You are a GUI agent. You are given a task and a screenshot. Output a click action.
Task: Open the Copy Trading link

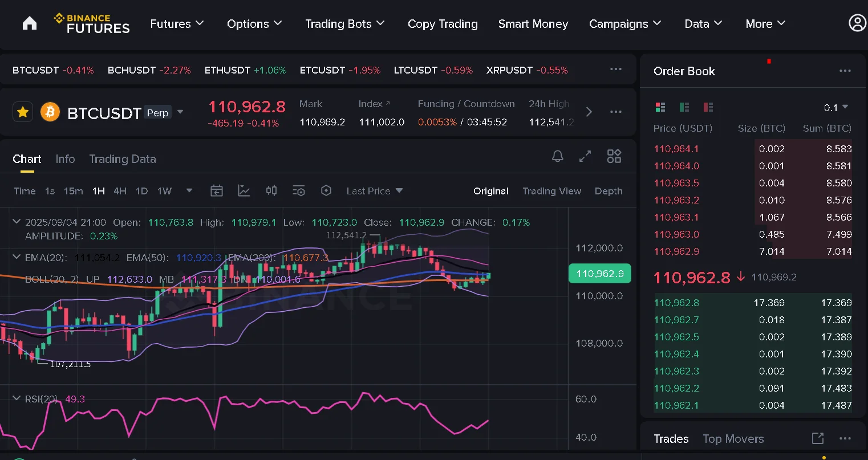click(443, 24)
